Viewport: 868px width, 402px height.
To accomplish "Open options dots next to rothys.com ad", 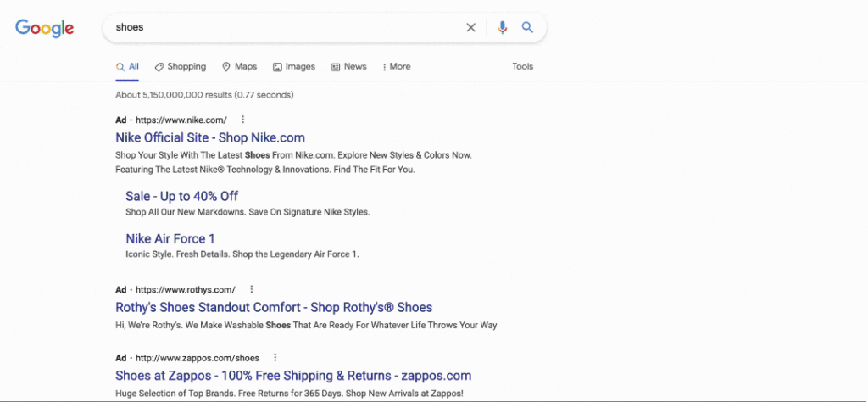I will pos(251,289).
